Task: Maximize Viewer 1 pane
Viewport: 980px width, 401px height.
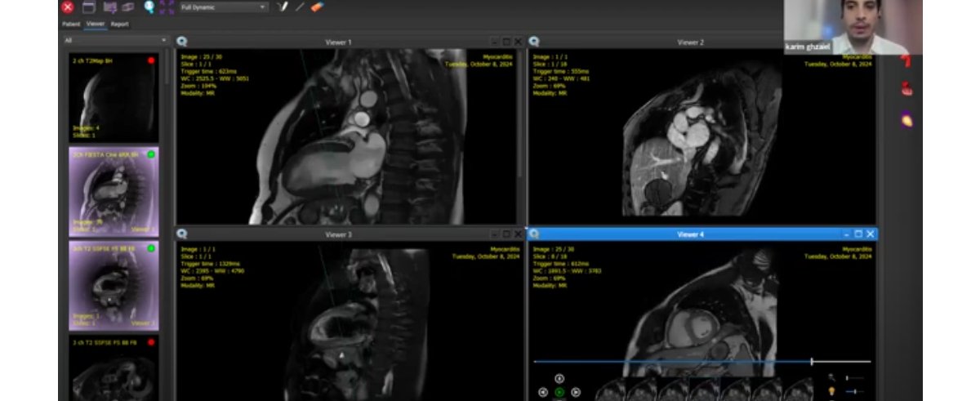Action: coord(506,42)
